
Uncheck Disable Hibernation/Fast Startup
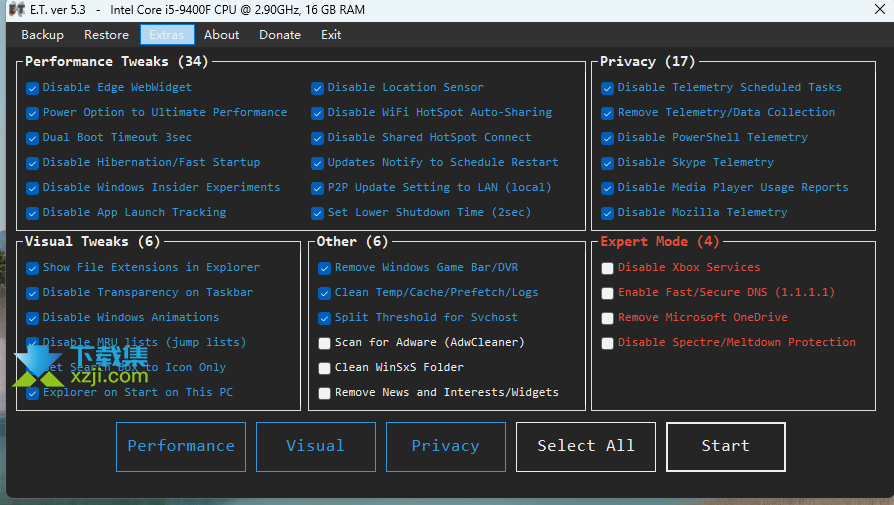[x=32, y=164]
